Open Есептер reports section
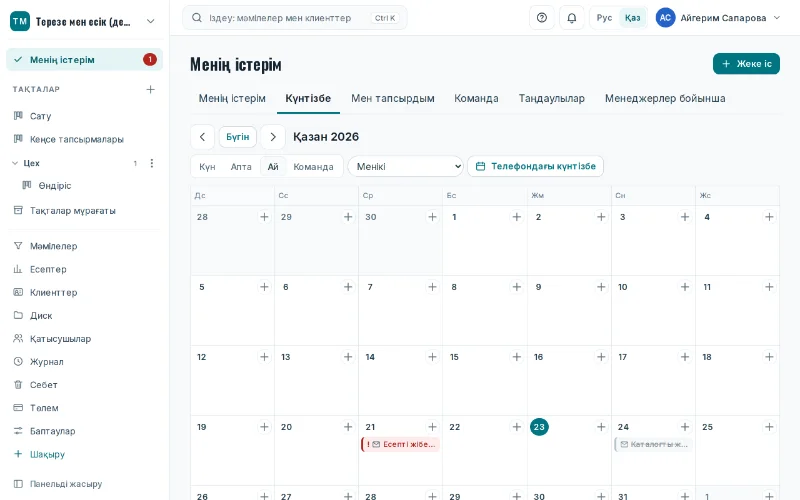The image size is (800, 500). [x=84, y=269]
